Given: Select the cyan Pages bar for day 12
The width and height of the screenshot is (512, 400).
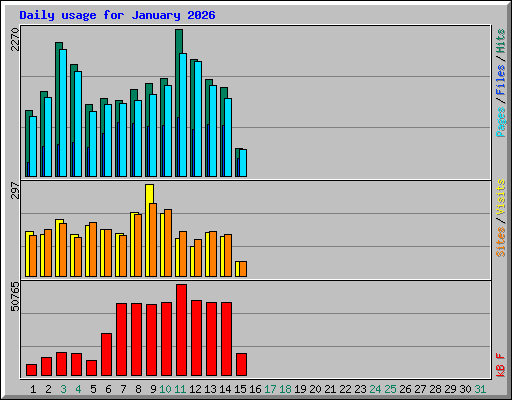Looking at the screenshot, I should click(x=198, y=119).
